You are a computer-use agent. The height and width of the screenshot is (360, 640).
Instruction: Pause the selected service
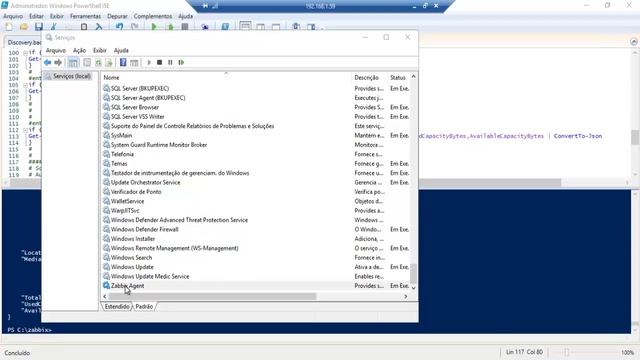170,62
